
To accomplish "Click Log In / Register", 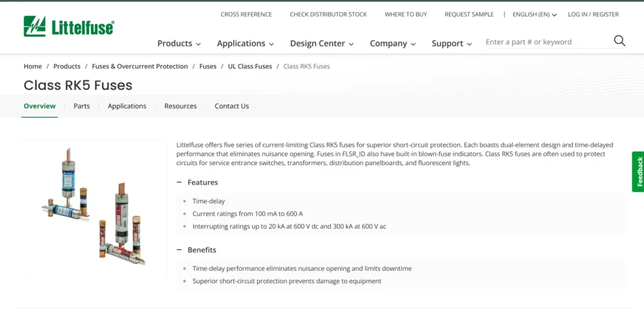I will coord(593,14).
